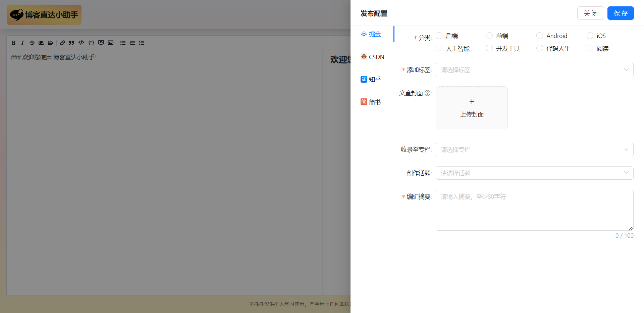Click the 编辑摘要 field label

pos(419,197)
